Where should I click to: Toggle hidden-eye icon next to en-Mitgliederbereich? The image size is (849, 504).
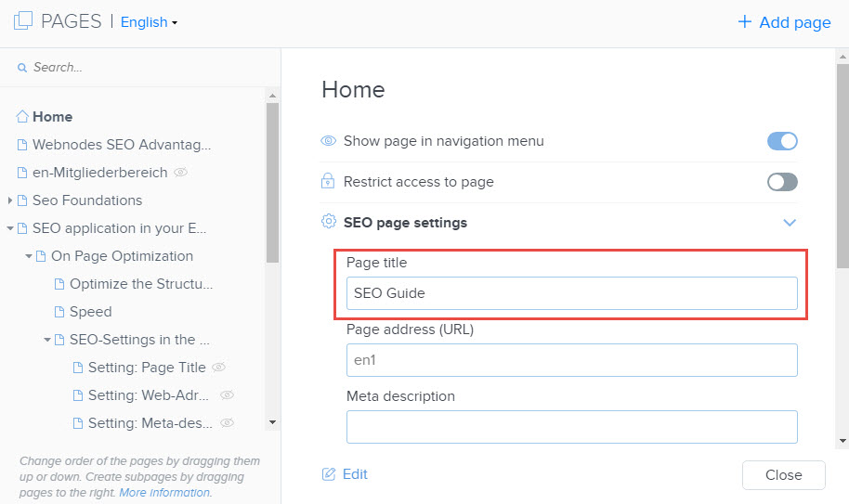coord(180,173)
